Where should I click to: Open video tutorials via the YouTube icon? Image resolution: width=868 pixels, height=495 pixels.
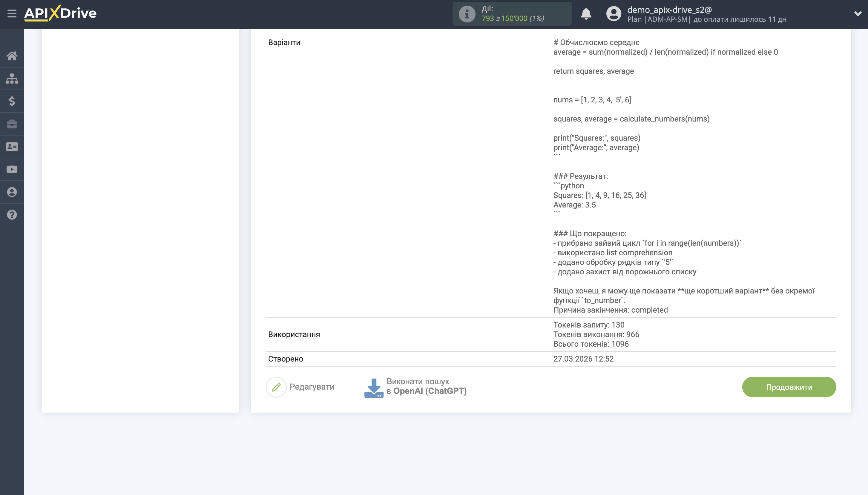coord(12,169)
